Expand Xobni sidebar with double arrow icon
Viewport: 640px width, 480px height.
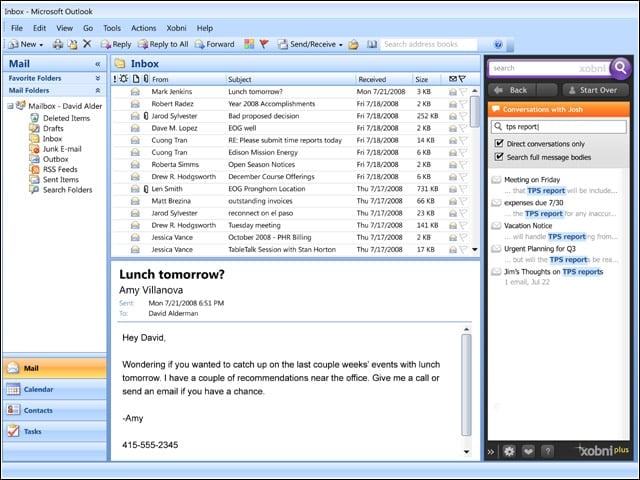pos(491,452)
